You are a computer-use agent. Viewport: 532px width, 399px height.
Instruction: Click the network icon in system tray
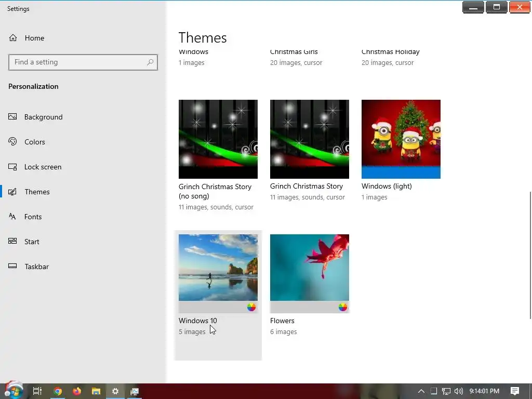[x=446, y=391]
